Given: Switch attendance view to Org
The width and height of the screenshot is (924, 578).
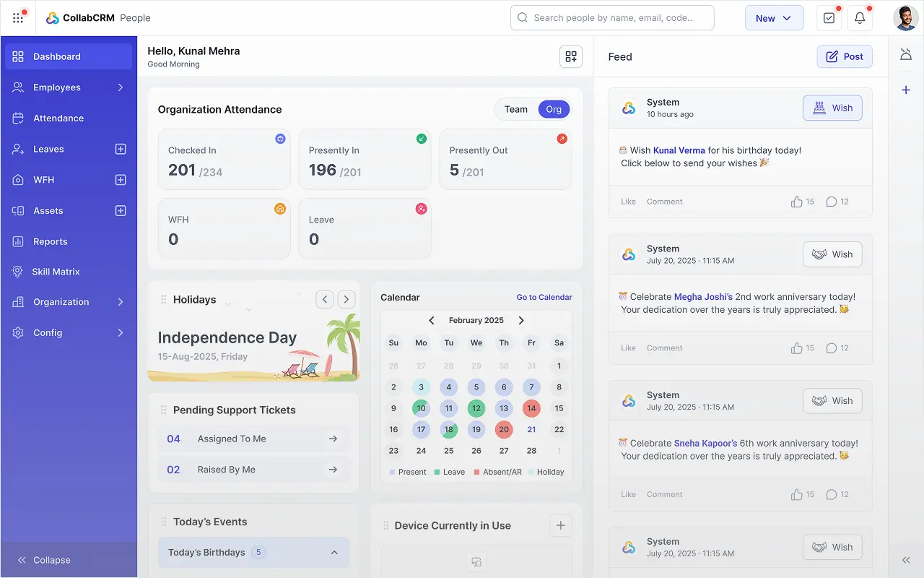Looking at the screenshot, I should 554,109.
